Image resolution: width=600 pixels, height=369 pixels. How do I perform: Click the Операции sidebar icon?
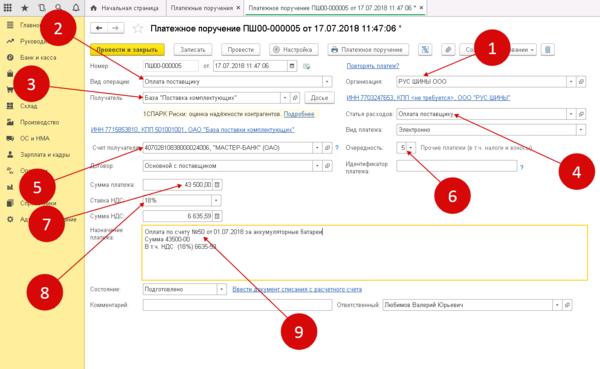pyautogui.click(x=10, y=171)
